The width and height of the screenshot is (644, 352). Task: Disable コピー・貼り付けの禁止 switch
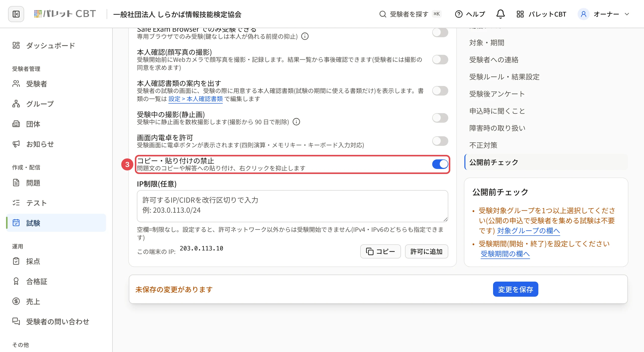click(440, 164)
